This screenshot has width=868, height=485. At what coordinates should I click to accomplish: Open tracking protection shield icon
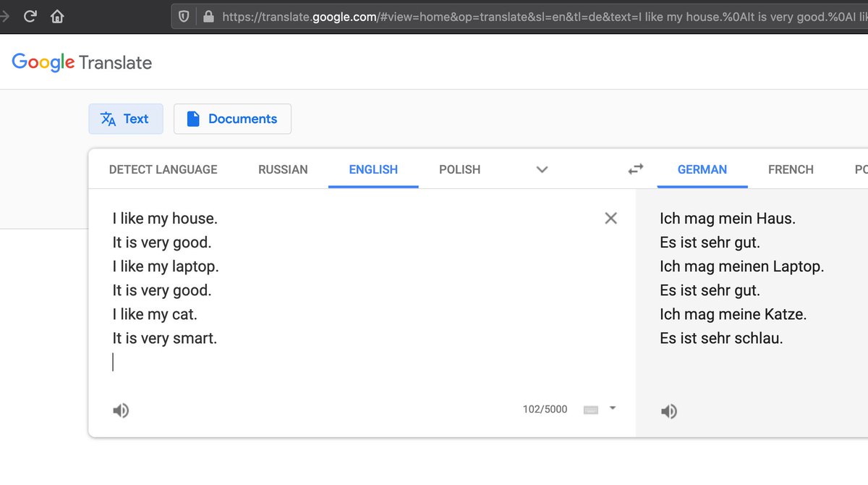(184, 16)
